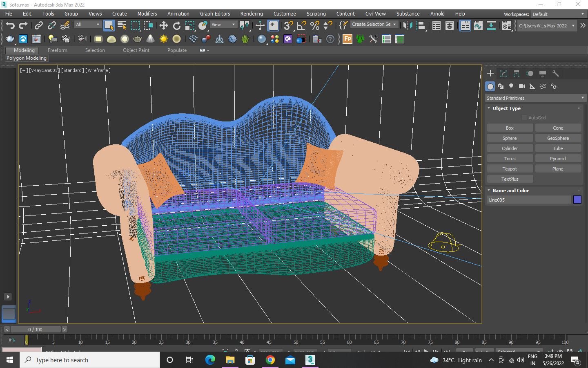Click the GeoSphere object button
This screenshot has height=368, width=588.
coord(558,138)
